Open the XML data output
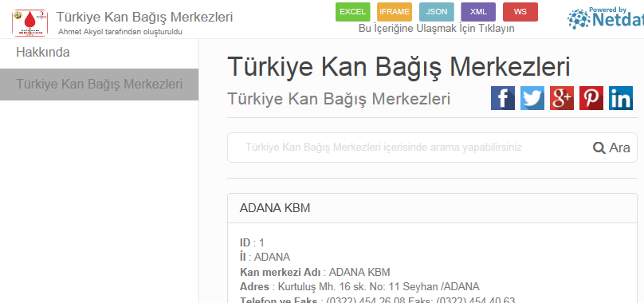Image resolution: width=644 pixels, height=303 pixels. [478, 12]
